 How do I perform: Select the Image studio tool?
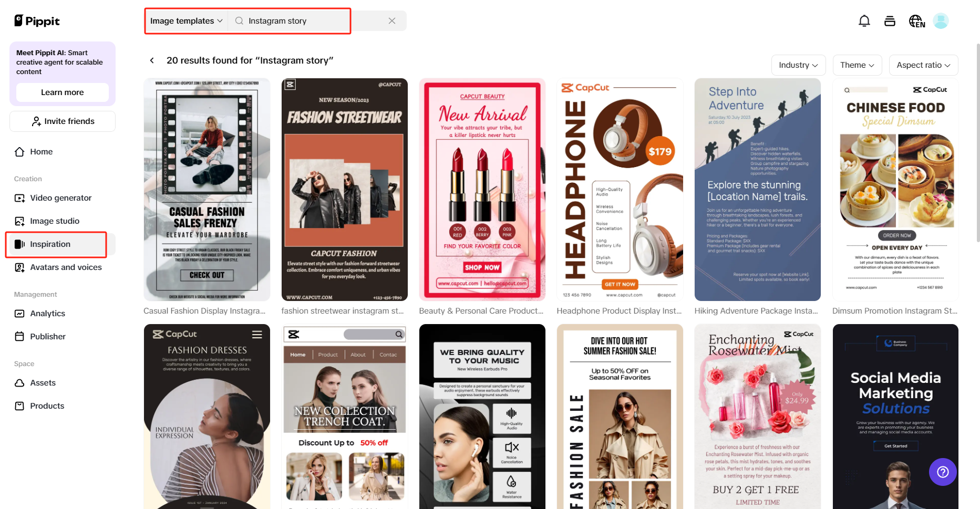tap(55, 221)
